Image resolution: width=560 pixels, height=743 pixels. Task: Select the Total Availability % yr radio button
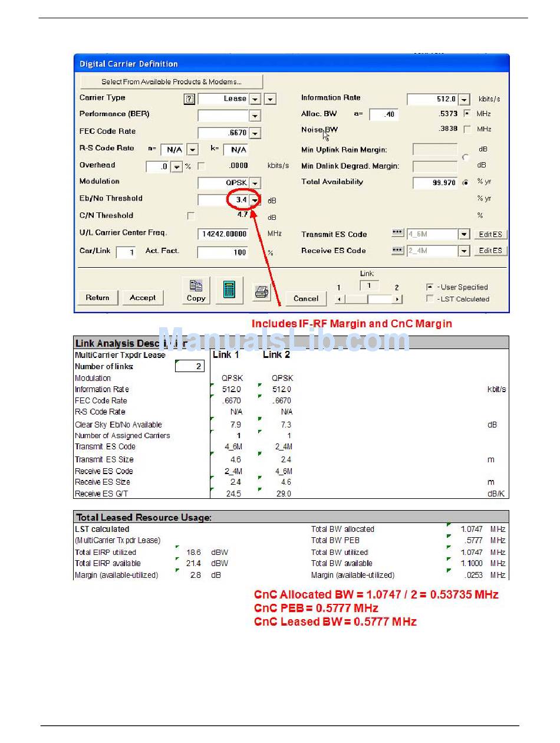[466, 183]
